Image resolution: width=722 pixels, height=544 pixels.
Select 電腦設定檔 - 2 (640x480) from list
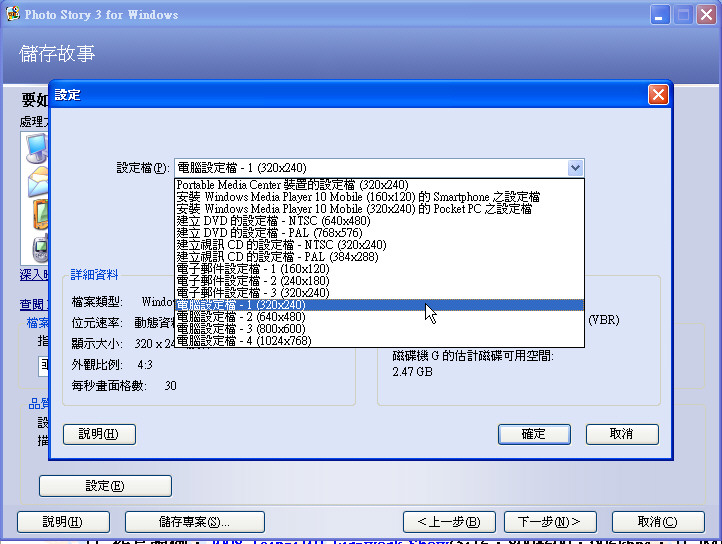pos(241,317)
